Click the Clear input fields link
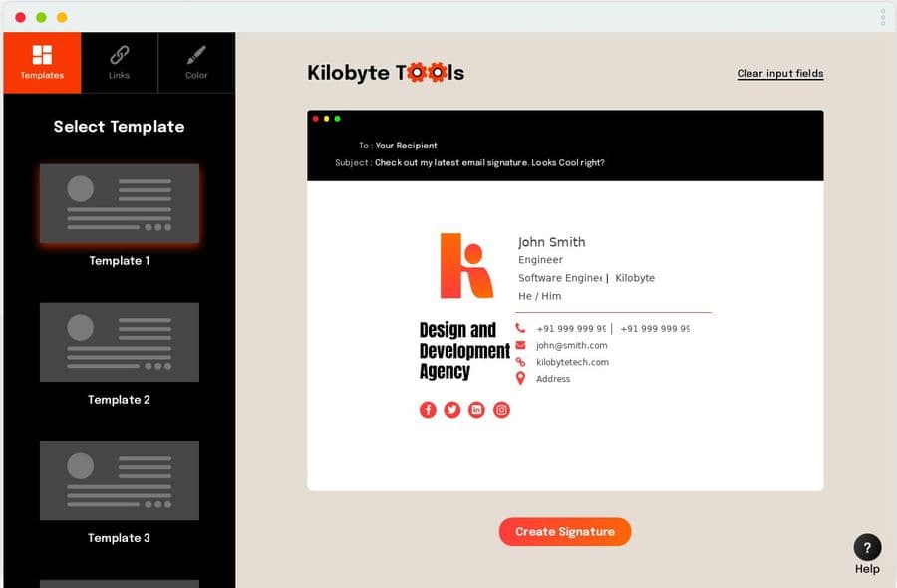 pos(780,73)
